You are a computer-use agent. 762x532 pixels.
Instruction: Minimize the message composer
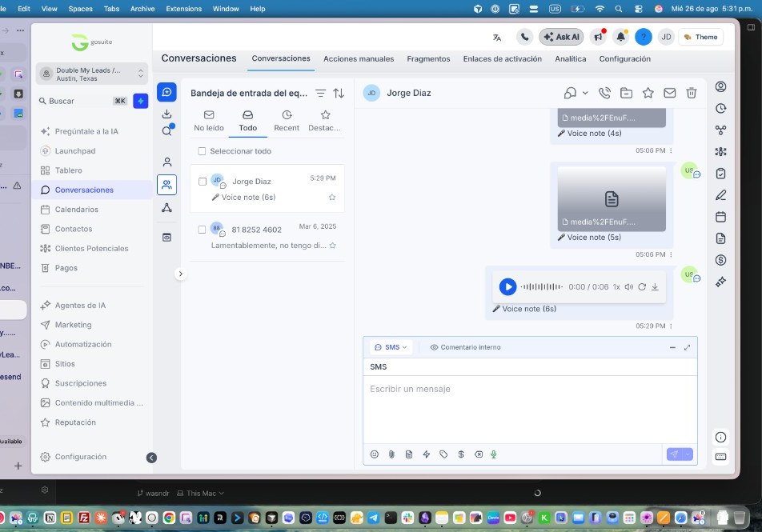click(672, 347)
